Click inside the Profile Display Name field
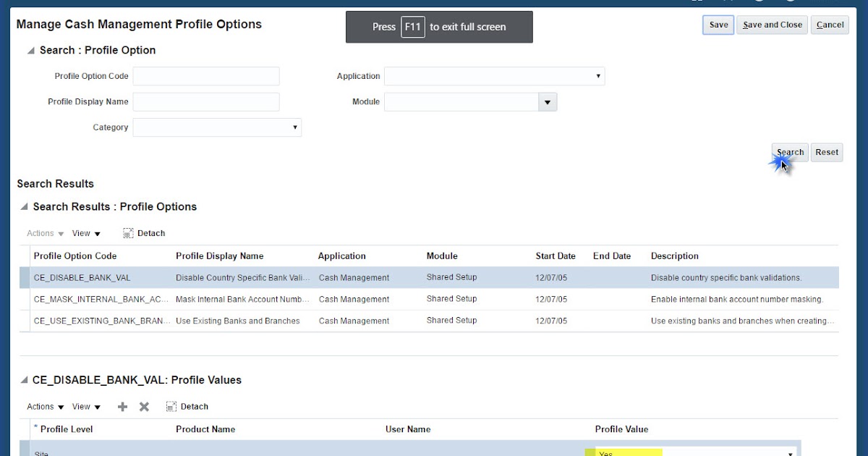The width and height of the screenshot is (868, 456). 205,101
